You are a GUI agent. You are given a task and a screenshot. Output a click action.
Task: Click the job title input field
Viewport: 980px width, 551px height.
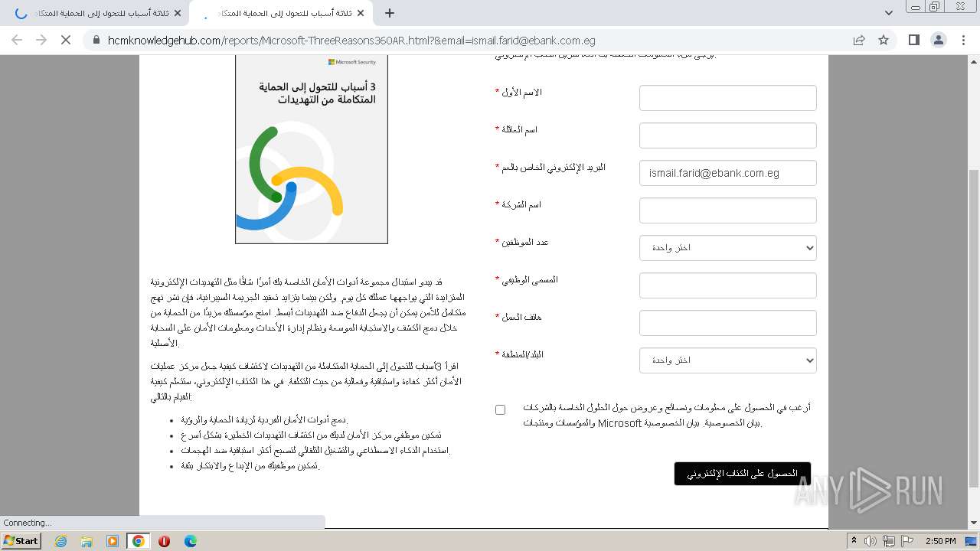click(x=727, y=285)
